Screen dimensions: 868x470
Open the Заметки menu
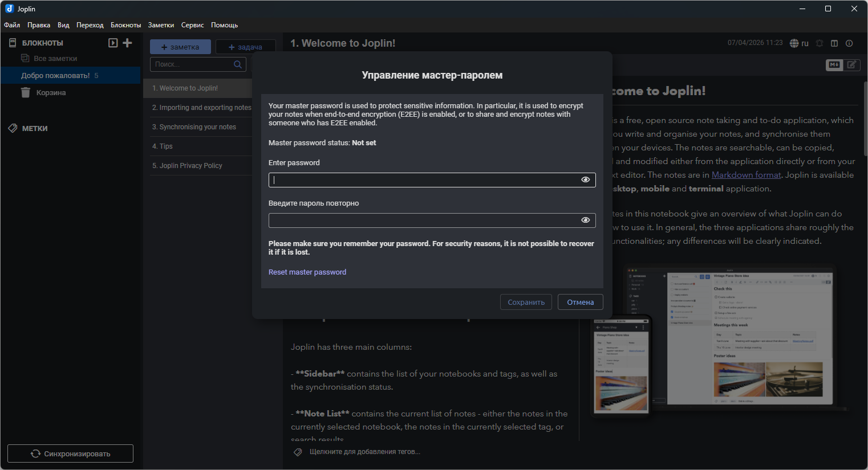click(x=161, y=25)
